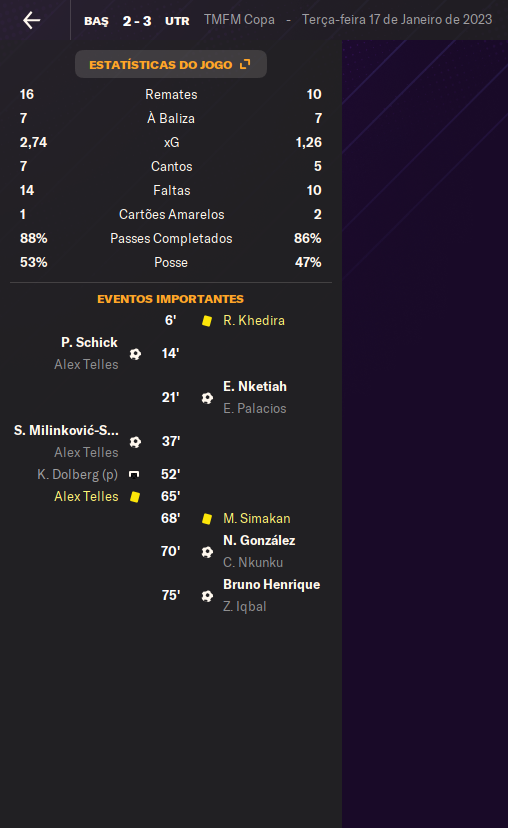Click the yellow card icon beside R. Khedira

pyautogui.click(x=207, y=321)
